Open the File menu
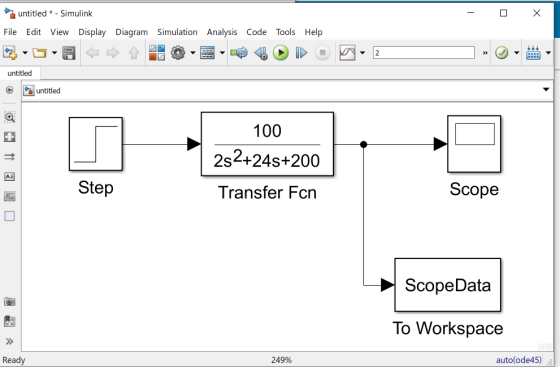This screenshot has width=560, height=367. pyautogui.click(x=10, y=32)
